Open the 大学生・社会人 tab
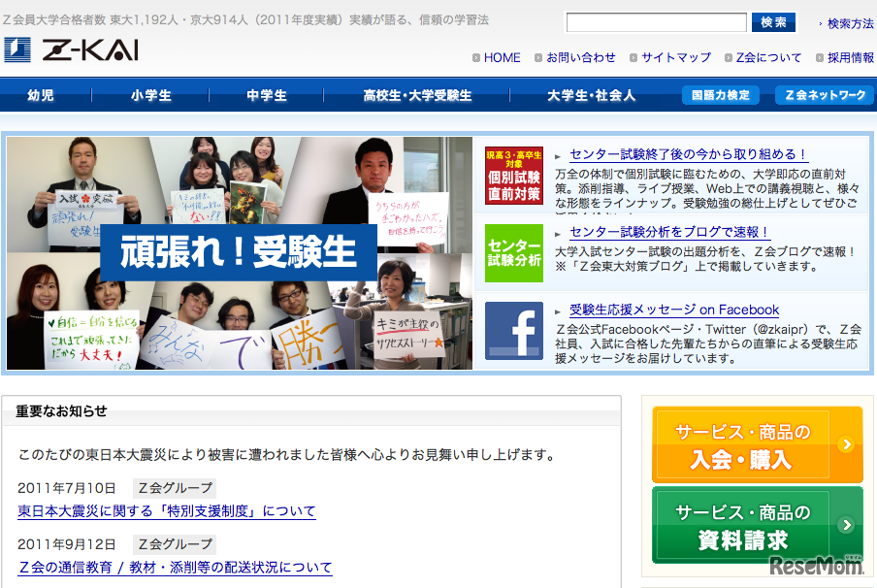This screenshot has width=877, height=588. click(x=591, y=95)
